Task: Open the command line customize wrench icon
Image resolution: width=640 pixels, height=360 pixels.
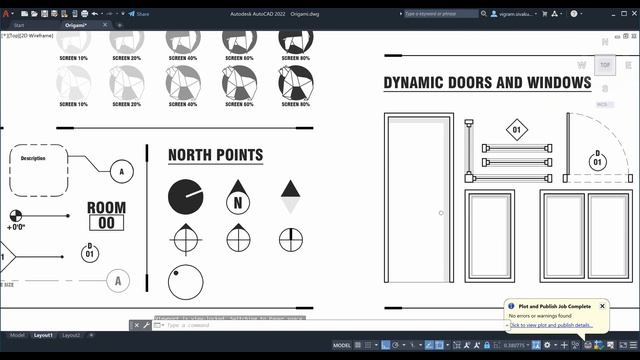Action: [147, 325]
